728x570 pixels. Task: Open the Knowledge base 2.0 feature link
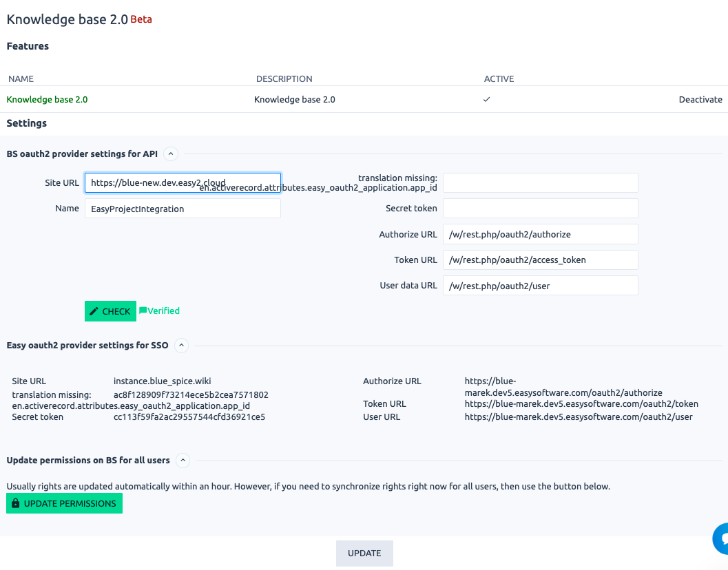[x=47, y=99]
